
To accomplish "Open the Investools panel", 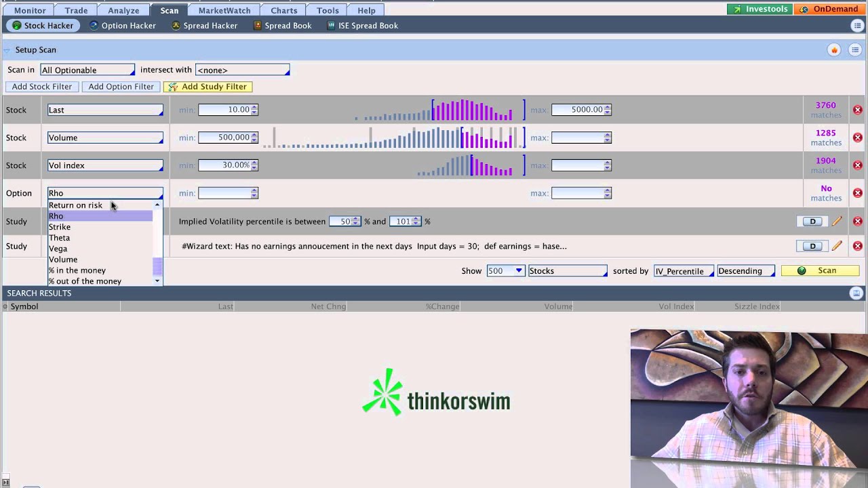I will 760,9.
